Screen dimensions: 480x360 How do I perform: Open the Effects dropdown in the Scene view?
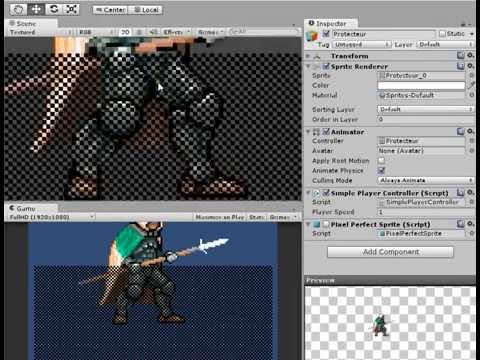(176, 32)
